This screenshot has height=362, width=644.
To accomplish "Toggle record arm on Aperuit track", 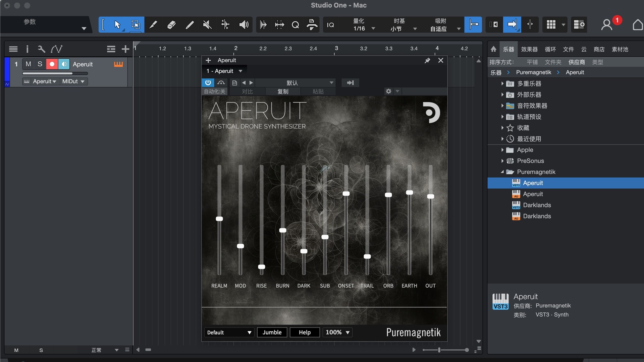I will (x=52, y=64).
